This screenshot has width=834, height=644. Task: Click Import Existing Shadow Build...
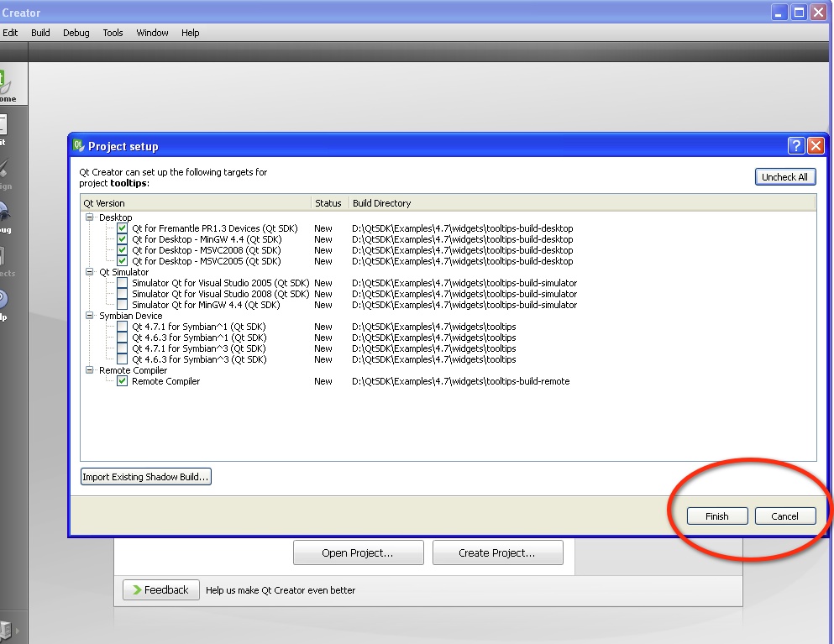[x=146, y=476]
